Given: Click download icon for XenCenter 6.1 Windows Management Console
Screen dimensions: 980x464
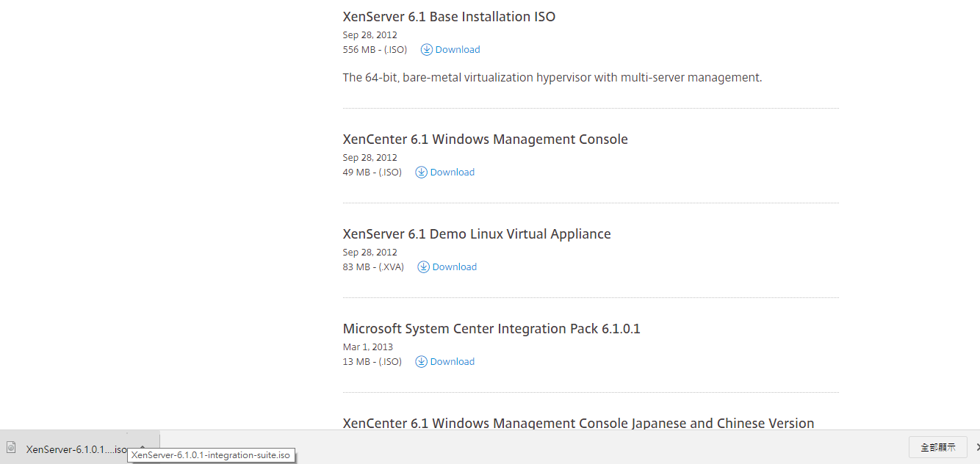Looking at the screenshot, I should tap(421, 172).
